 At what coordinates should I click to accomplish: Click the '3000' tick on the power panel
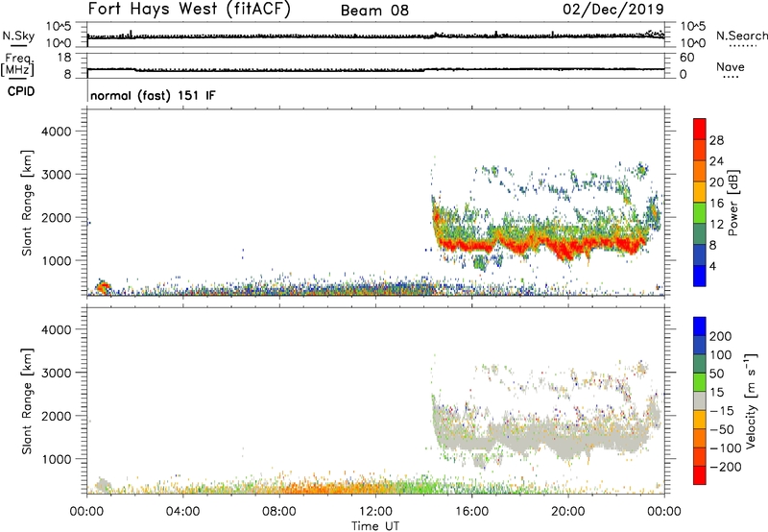click(56, 175)
